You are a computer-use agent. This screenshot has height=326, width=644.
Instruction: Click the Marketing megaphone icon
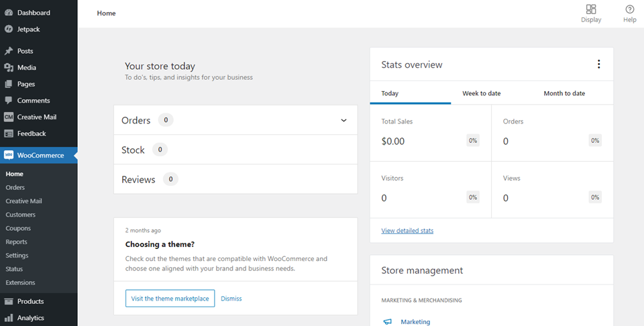click(387, 322)
